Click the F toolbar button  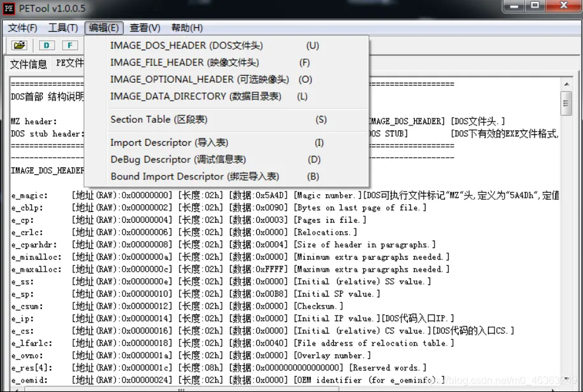click(70, 45)
